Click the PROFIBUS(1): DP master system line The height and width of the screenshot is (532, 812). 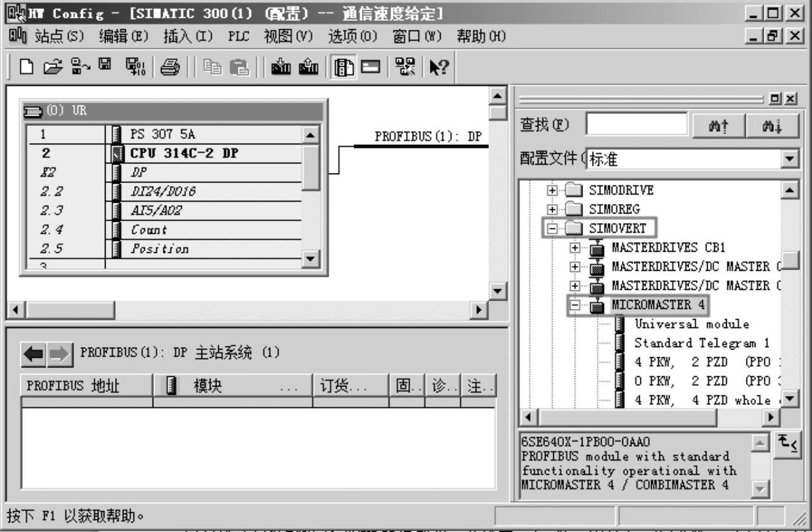coord(421,146)
